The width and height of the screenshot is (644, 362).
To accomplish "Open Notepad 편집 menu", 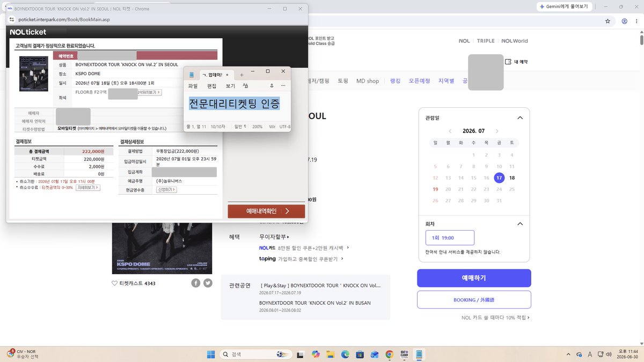I will pos(211,86).
